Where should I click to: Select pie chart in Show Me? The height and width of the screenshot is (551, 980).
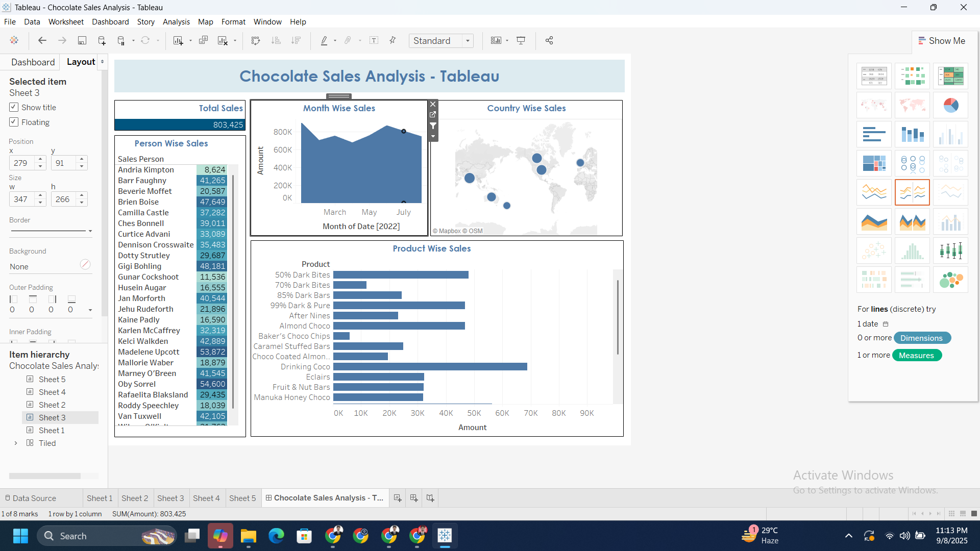point(950,106)
